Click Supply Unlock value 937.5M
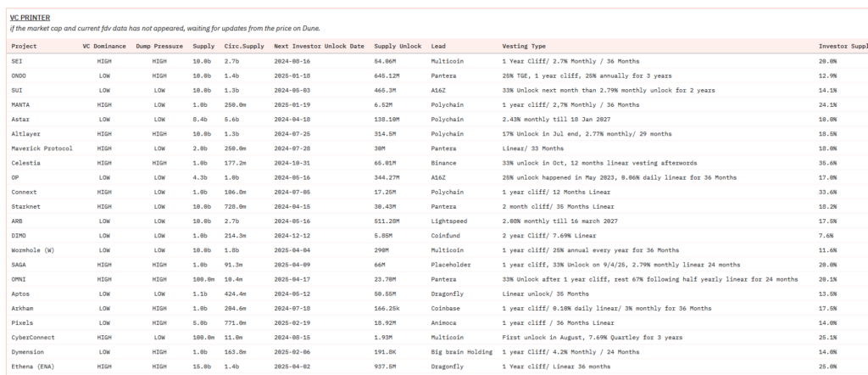 click(385, 367)
